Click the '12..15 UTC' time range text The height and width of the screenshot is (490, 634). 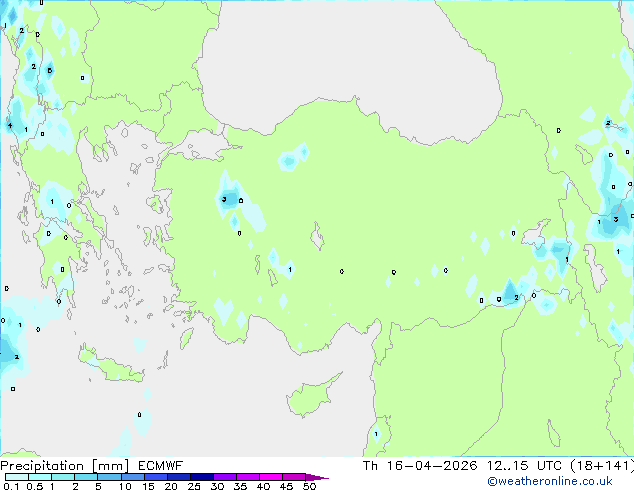[524, 466]
